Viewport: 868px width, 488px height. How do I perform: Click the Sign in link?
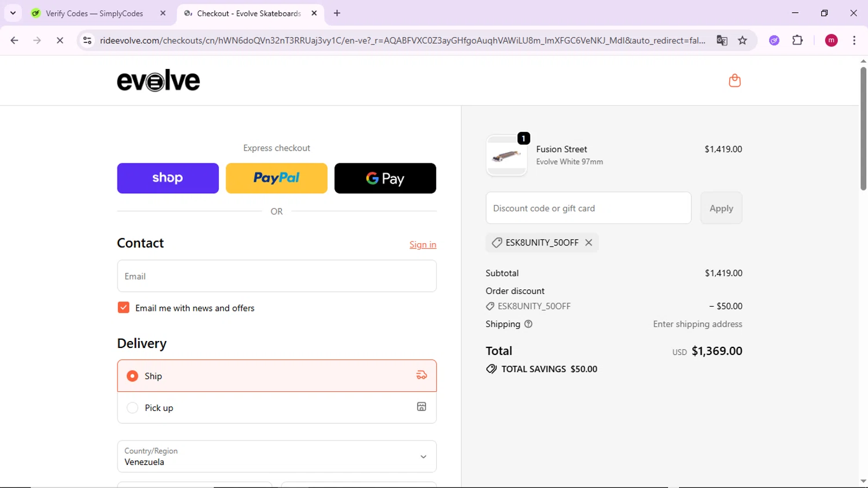coord(423,245)
